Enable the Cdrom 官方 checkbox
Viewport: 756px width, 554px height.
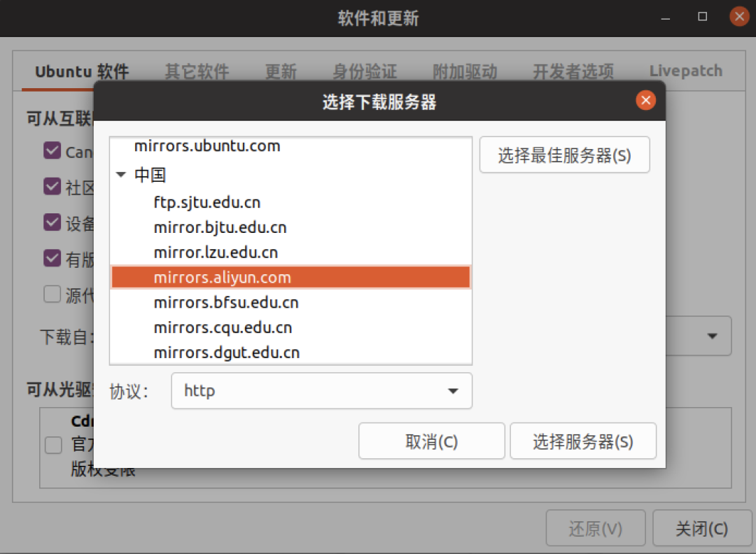tap(53, 445)
